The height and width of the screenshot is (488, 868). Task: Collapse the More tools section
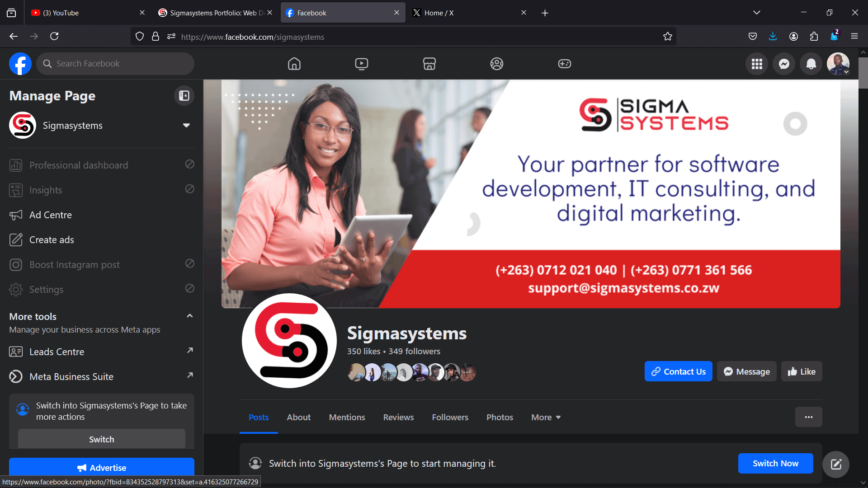(190, 316)
